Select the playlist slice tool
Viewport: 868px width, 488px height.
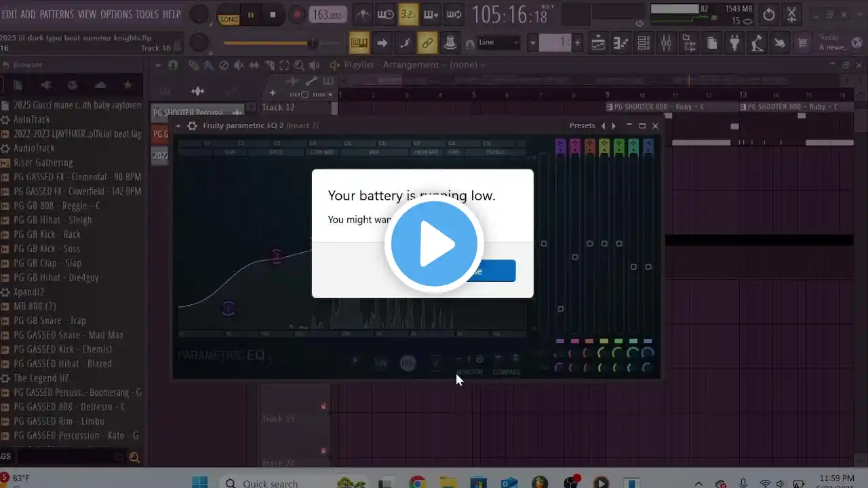[269, 65]
